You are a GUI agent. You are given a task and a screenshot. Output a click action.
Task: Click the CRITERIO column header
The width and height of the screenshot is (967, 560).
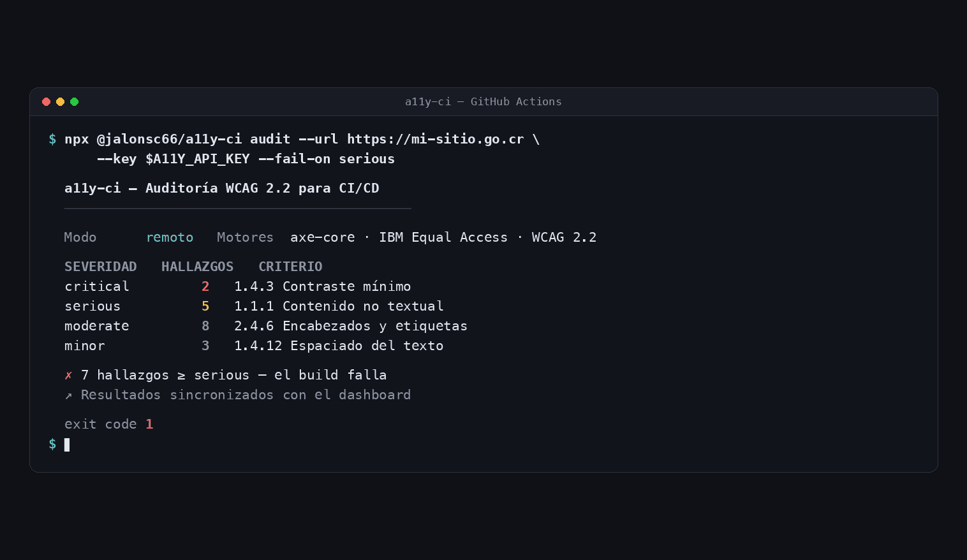290,267
